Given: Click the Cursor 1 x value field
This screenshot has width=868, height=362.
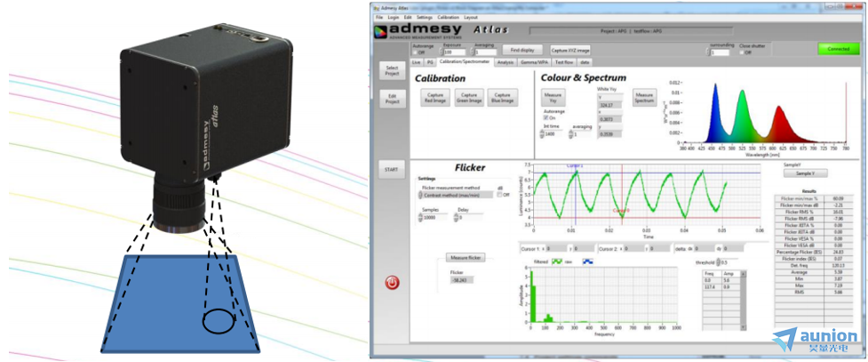Looking at the screenshot, I should coord(555,249).
